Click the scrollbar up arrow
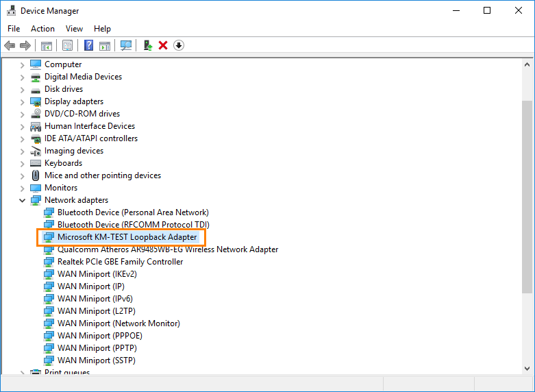 coord(527,64)
